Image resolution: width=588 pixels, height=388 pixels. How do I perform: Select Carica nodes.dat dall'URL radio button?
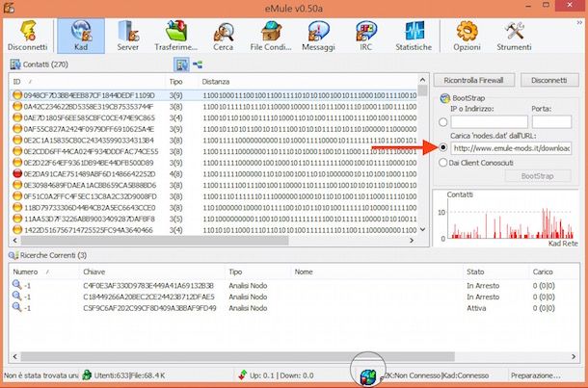442,147
